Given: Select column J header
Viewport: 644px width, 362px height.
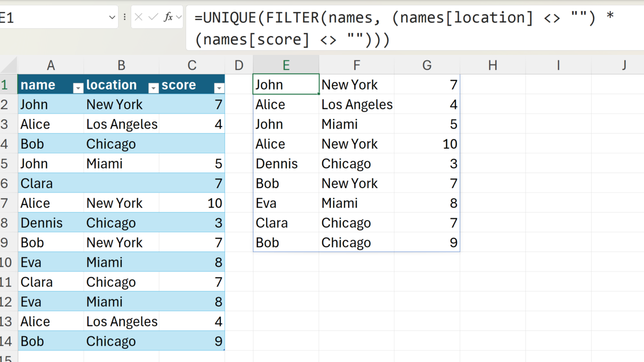Looking at the screenshot, I should coord(624,65).
